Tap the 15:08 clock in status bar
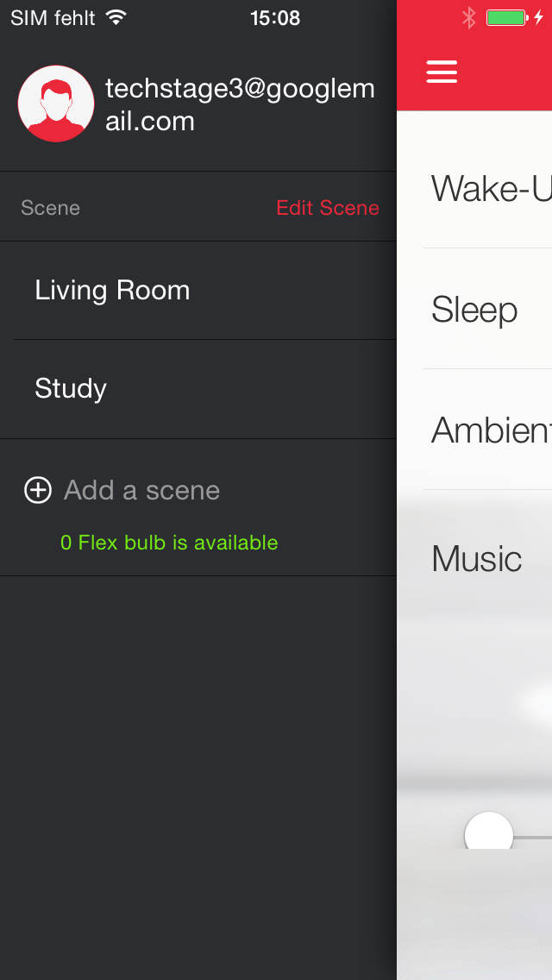552x980 pixels. [275, 17]
